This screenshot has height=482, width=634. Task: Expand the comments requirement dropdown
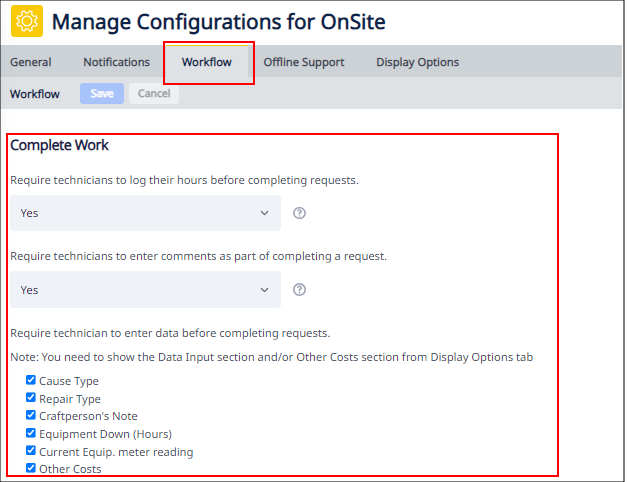[x=145, y=290]
